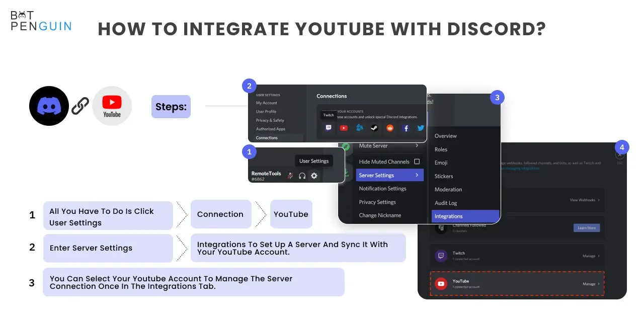644x316 pixels.
Task: Click Manage for the Twitch integration
Action: 589,256
